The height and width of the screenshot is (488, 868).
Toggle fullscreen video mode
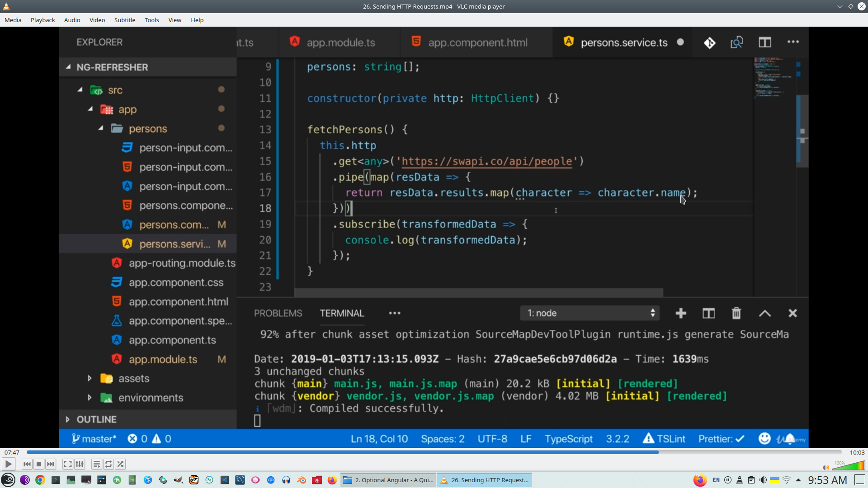(68, 464)
